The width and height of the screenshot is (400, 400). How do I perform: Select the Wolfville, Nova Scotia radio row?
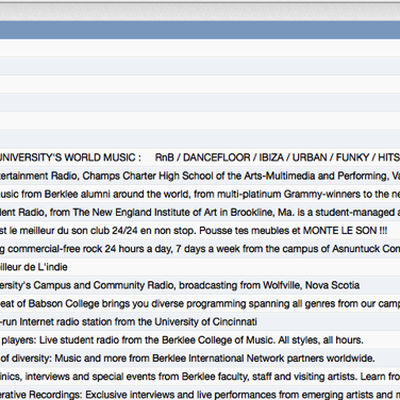[200, 285]
